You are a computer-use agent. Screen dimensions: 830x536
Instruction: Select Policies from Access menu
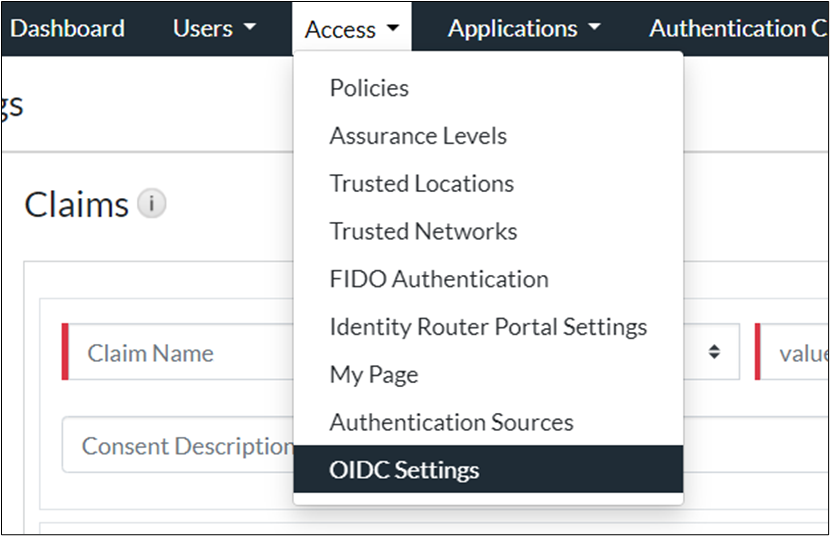pos(369,88)
